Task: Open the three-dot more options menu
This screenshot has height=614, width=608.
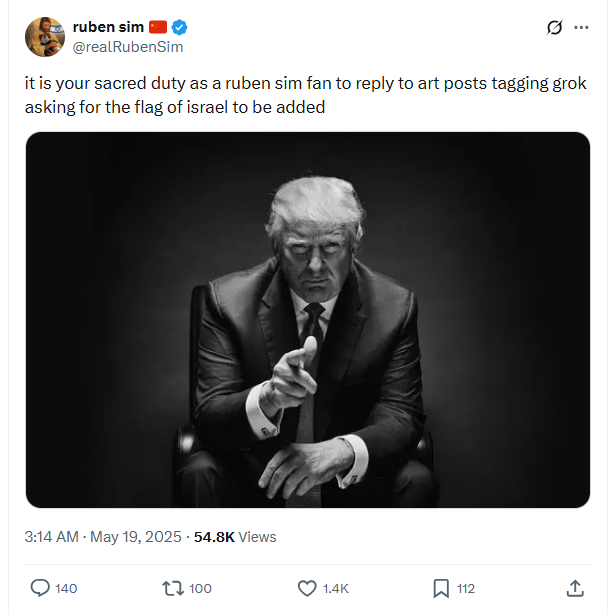Action: pyautogui.click(x=581, y=28)
